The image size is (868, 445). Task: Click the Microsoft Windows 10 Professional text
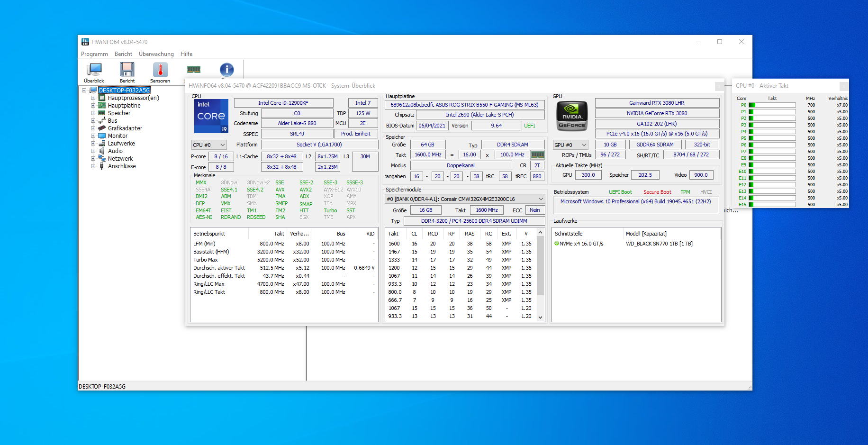(635, 201)
